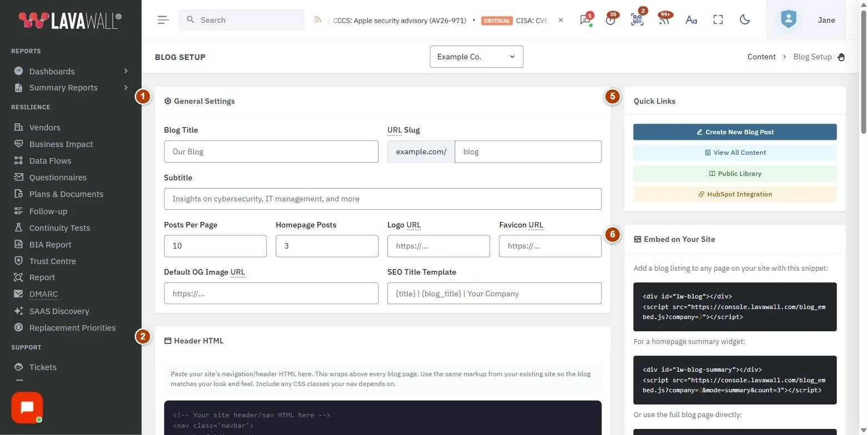Click the lw-blog-summary embed code snippet
Screen dimensions: 868x435
[735, 380]
